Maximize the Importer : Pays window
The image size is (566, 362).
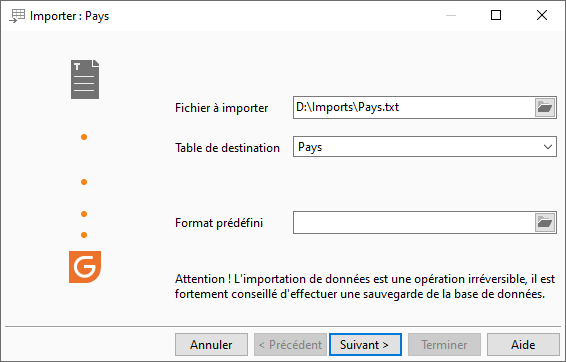(496, 15)
